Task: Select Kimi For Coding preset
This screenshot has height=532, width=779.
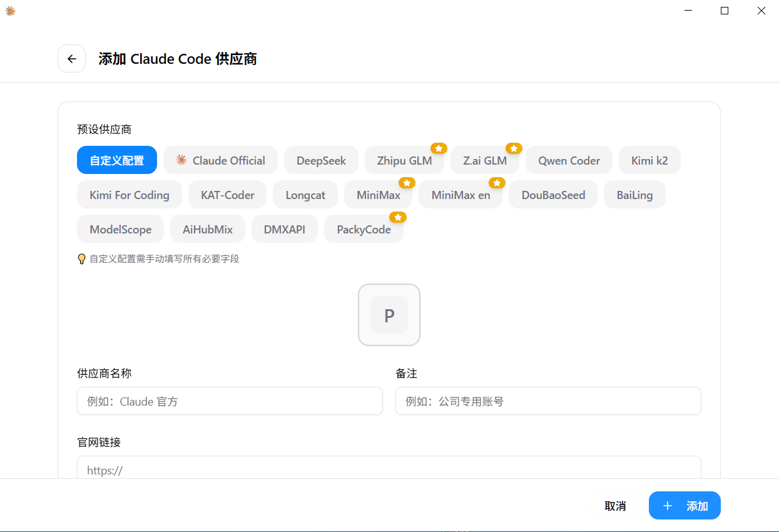Action: (130, 195)
